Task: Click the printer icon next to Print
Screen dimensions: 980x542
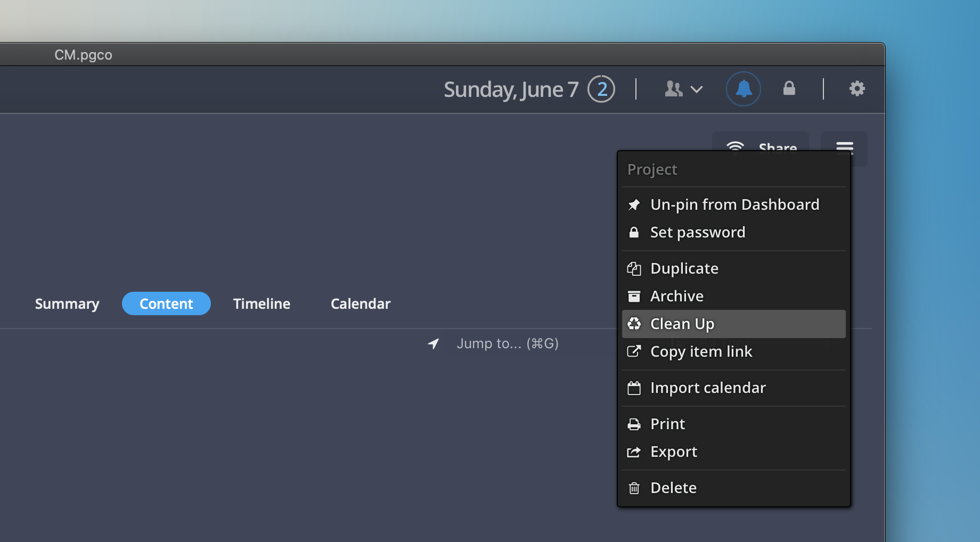Action: pyautogui.click(x=634, y=424)
